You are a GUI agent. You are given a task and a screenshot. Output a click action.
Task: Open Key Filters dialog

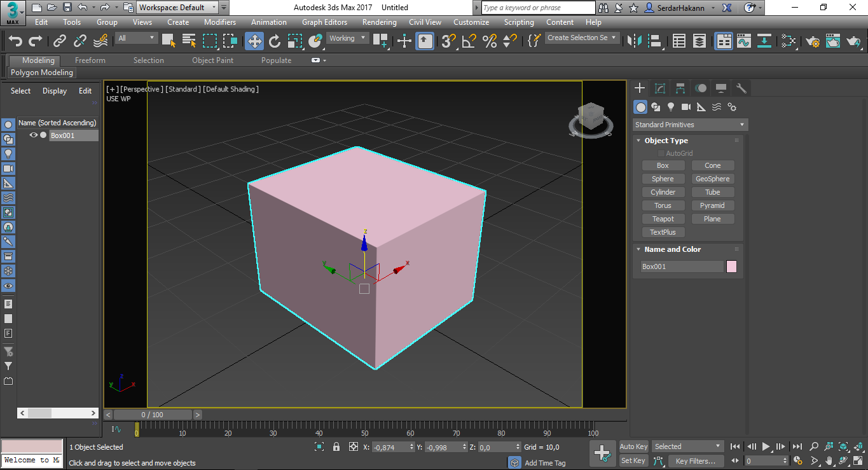[695, 460]
